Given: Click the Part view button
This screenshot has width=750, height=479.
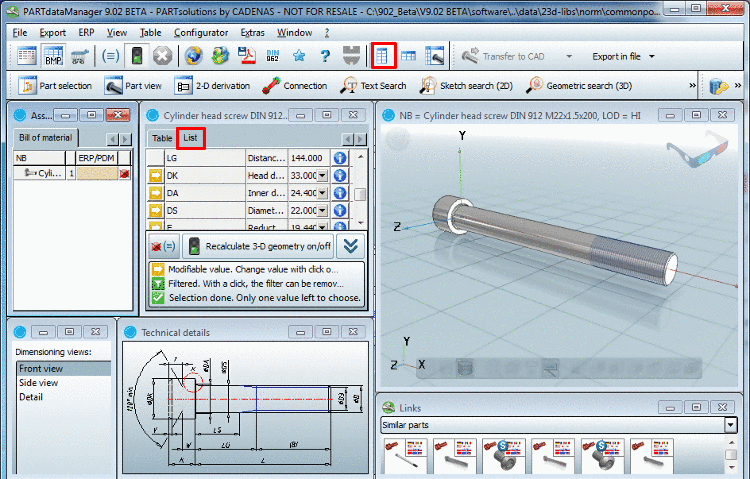Looking at the screenshot, I should coord(133,86).
